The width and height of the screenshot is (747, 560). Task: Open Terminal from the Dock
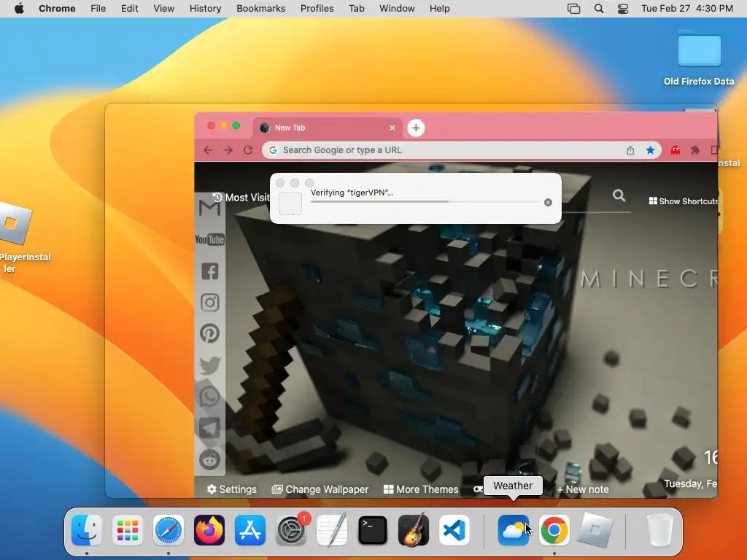(x=373, y=530)
